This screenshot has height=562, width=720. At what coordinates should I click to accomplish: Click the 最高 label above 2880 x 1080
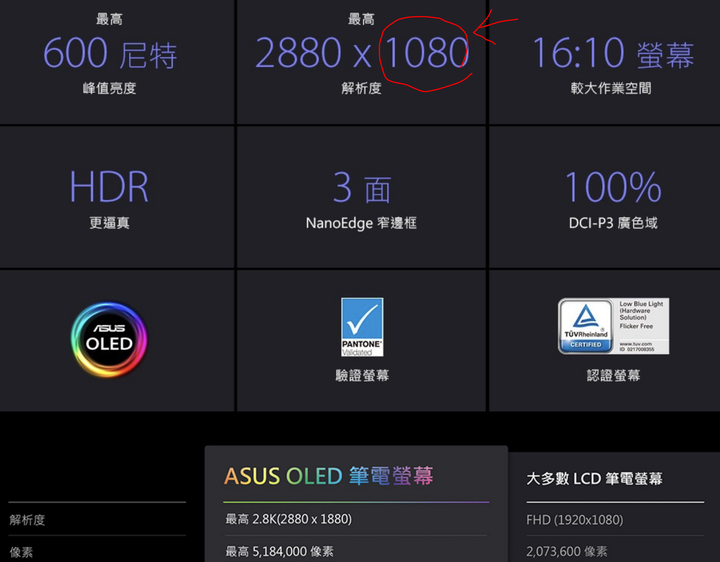click(361, 19)
